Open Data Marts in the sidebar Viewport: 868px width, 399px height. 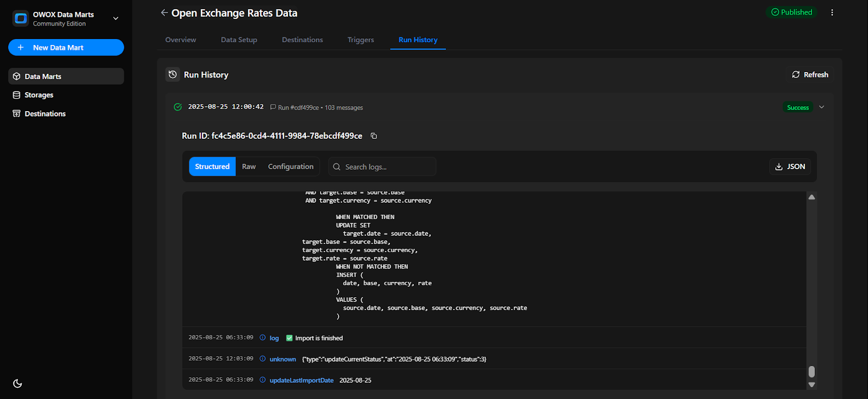pyautogui.click(x=66, y=76)
